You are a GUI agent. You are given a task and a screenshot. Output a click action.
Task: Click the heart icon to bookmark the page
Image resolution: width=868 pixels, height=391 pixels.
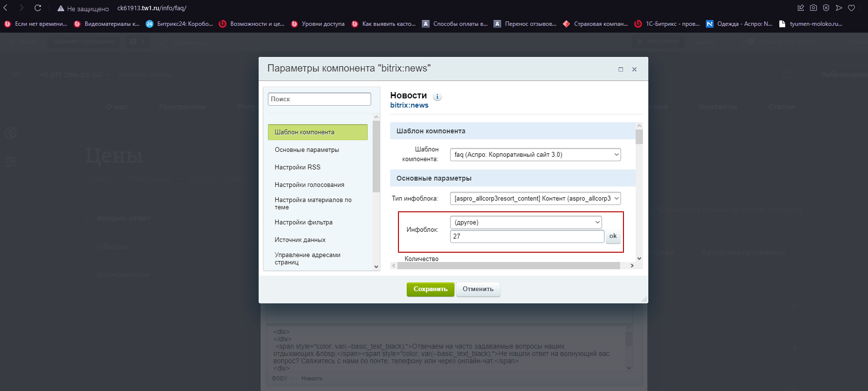click(x=851, y=8)
